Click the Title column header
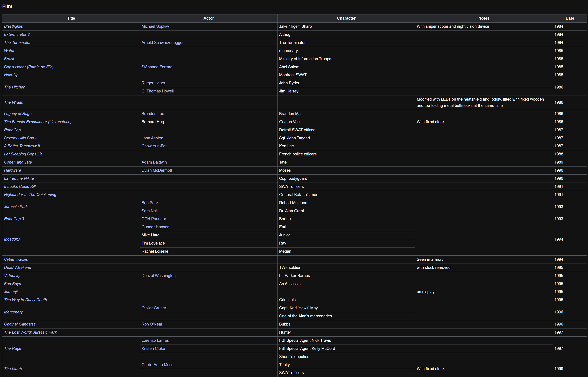This screenshot has width=588, height=377. 71,18
